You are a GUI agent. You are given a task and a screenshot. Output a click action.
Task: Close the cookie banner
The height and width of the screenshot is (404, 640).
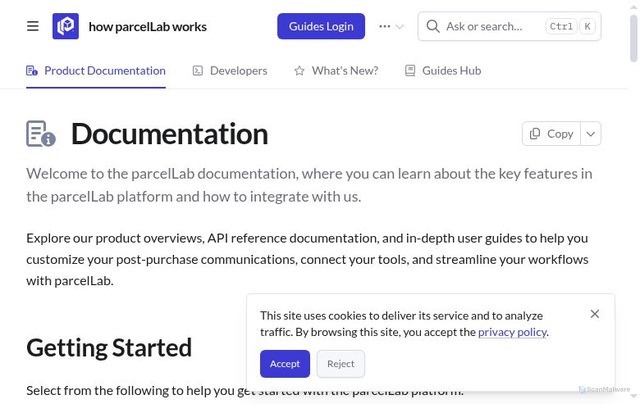[595, 314]
